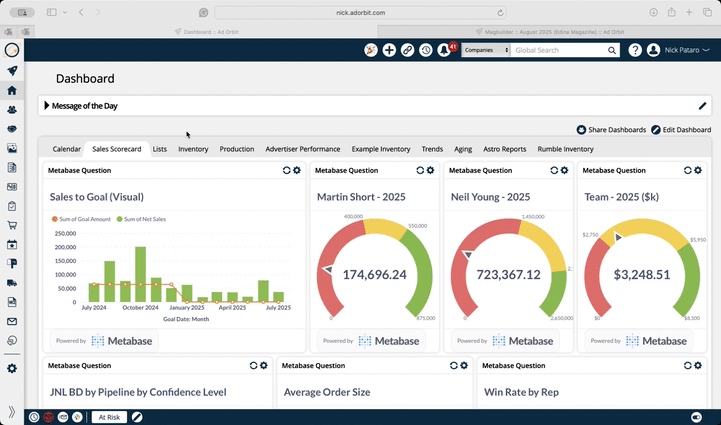Open the Astro Reports tab
Viewport: 721px width, 425px height.
(504, 149)
